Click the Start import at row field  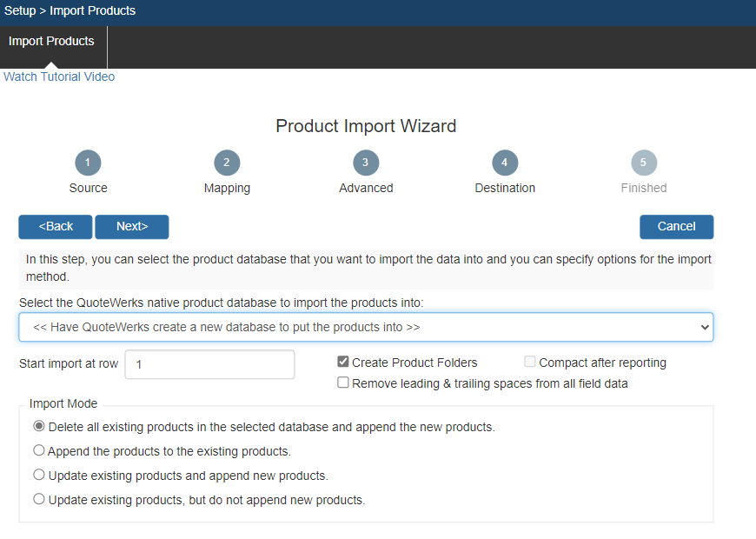209,365
